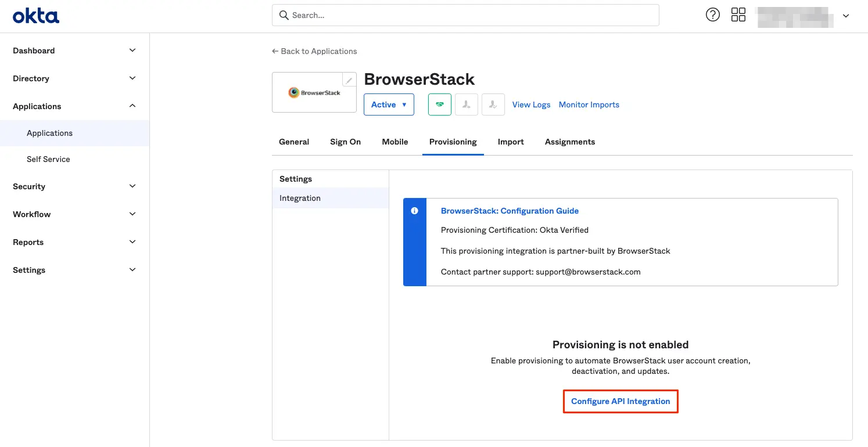Open the apps grid icon in header
This screenshot has width=868, height=447.
click(738, 15)
